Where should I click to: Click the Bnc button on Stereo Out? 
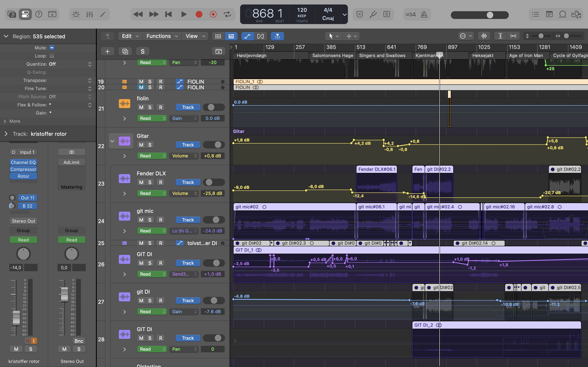tap(79, 341)
